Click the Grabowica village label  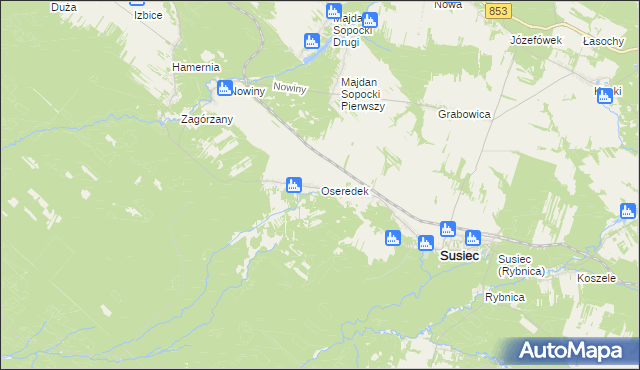[464, 114]
